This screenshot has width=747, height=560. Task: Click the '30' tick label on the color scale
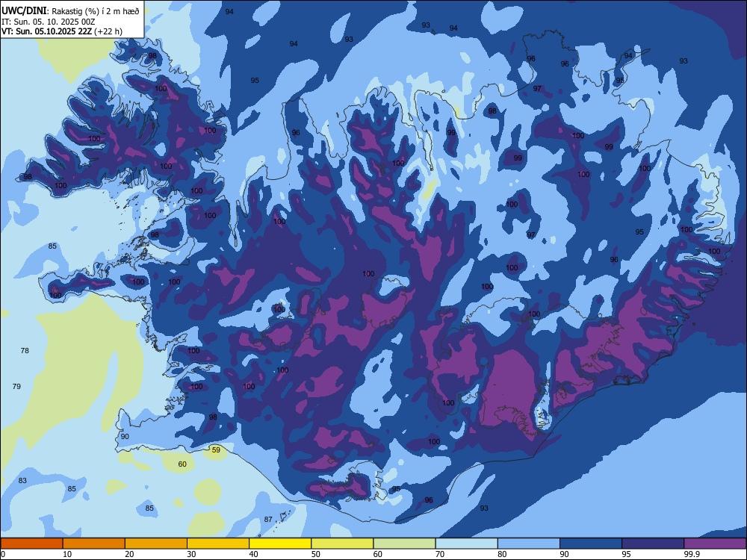pos(191,554)
